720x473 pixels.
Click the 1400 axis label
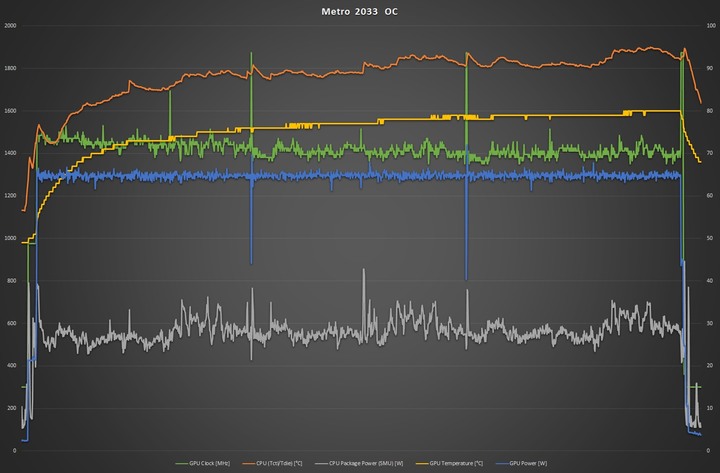[10, 153]
